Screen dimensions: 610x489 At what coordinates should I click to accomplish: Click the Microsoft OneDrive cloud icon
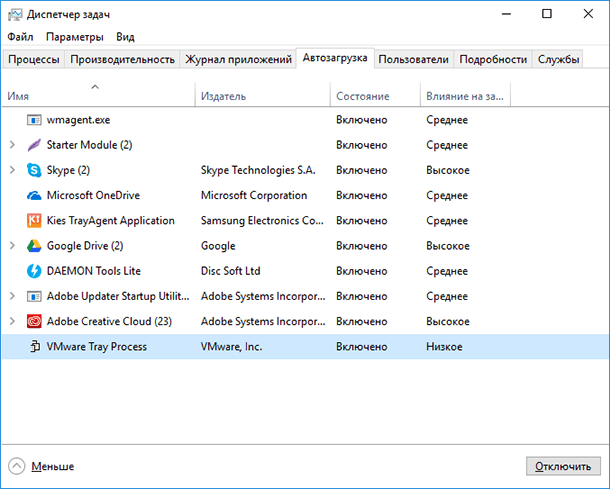click(x=34, y=196)
